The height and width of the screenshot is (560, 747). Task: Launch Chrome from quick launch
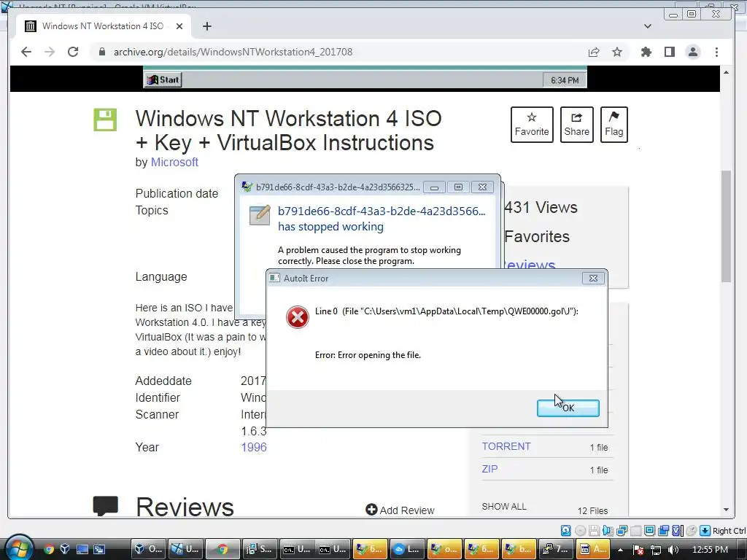[49, 549]
